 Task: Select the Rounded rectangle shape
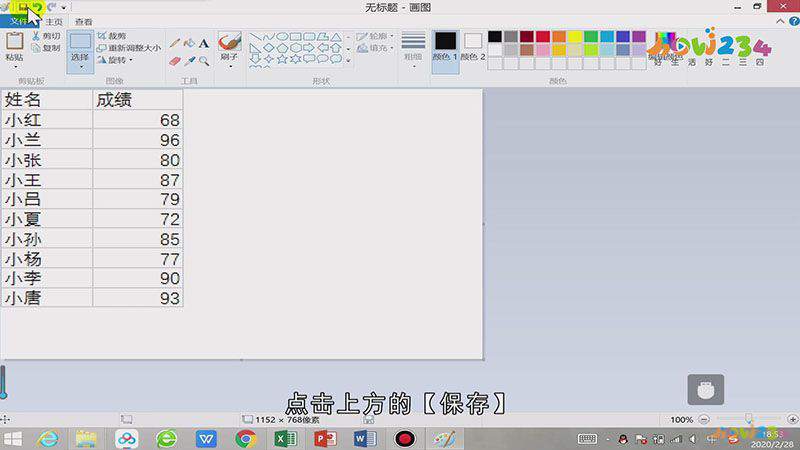click(309, 37)
